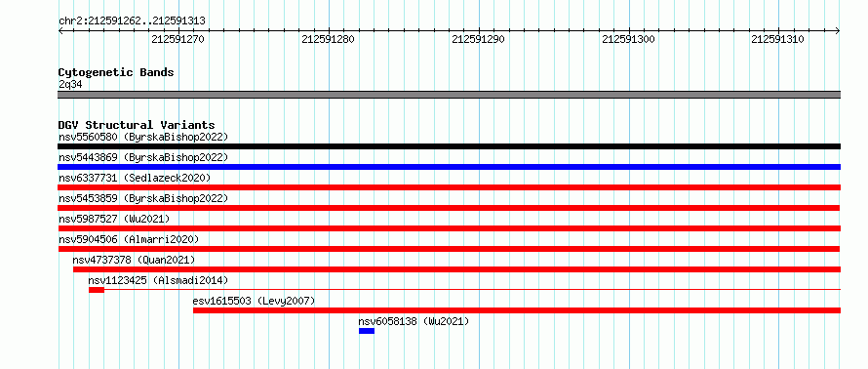Screen dimensions: 868x369
Task: Open the esv1615503 (Levy2007) label
Action: click(x=254, y=301)
